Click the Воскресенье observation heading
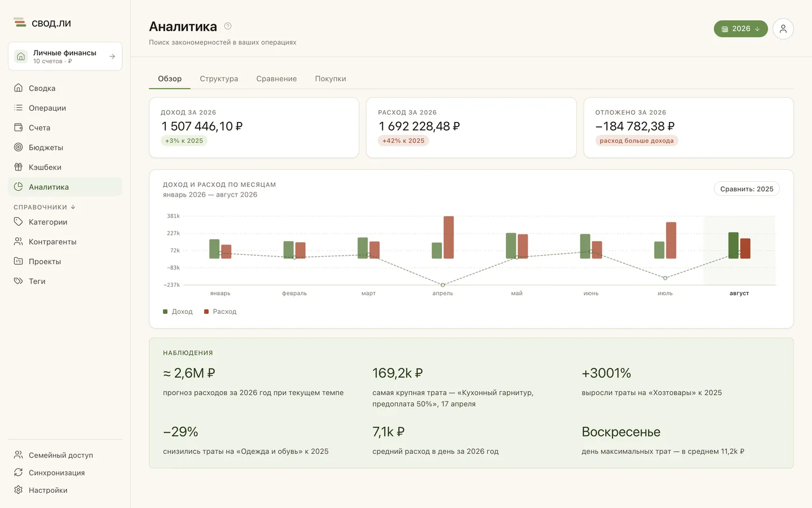The width and height of the screenshot is (812, 508). [x=621, y=432]
